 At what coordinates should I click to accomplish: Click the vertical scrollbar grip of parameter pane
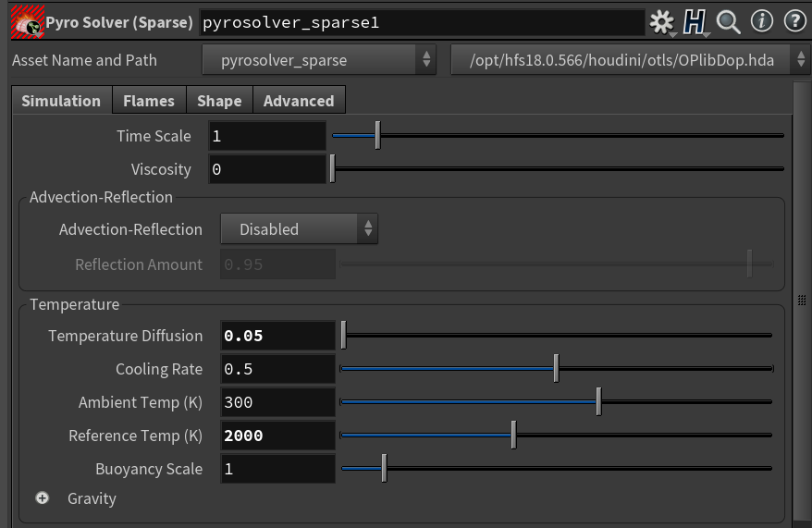tap(802, 301)
